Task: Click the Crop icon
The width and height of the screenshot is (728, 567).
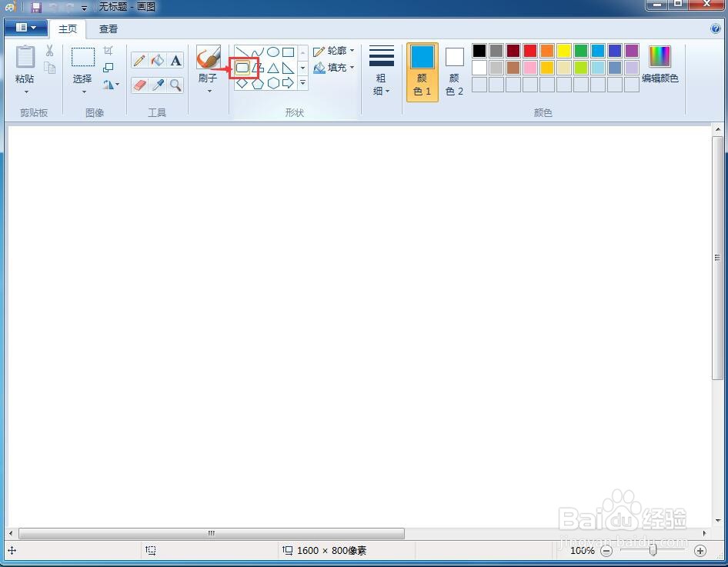Action: [x=109, y=50]
